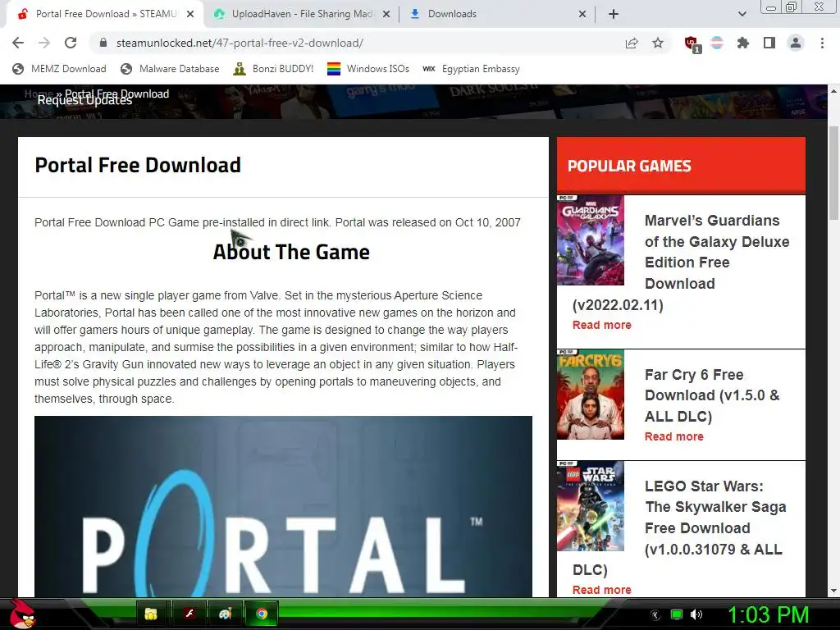Viewport: 840px width, 630px height.
Task: Open the Angry Birds start button
Action: click(22, 614)
